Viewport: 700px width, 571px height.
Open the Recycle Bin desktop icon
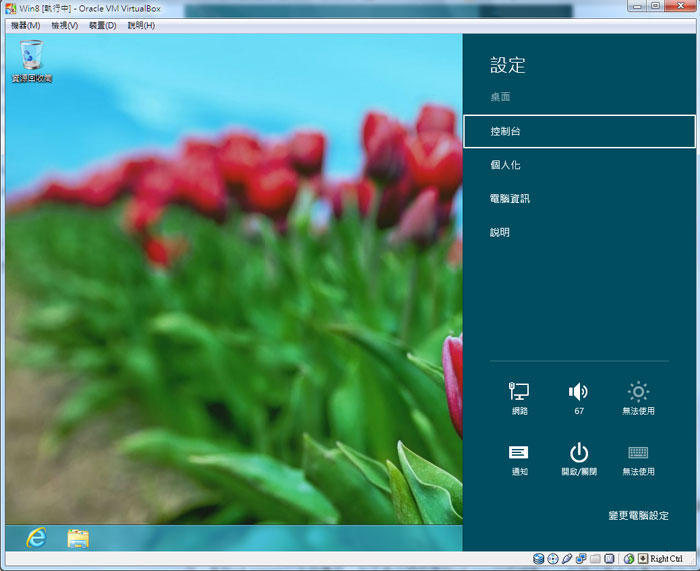click(x=32, y=61)
